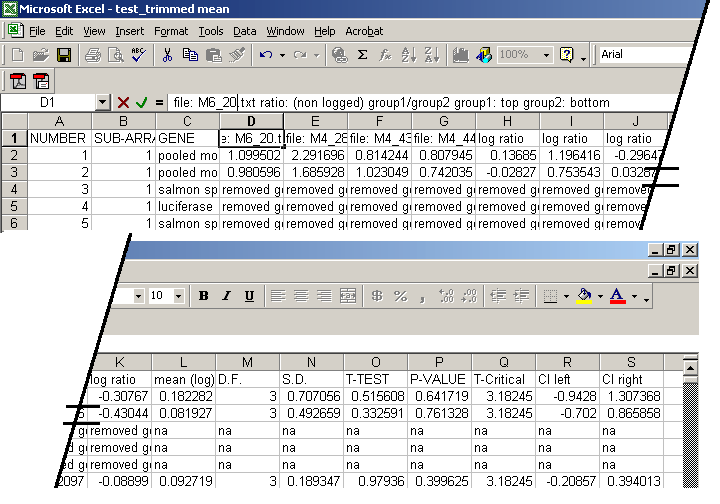Screen dimensions: 720x504
Task: Apply red Font Color A
Action: tap(618, 296)
